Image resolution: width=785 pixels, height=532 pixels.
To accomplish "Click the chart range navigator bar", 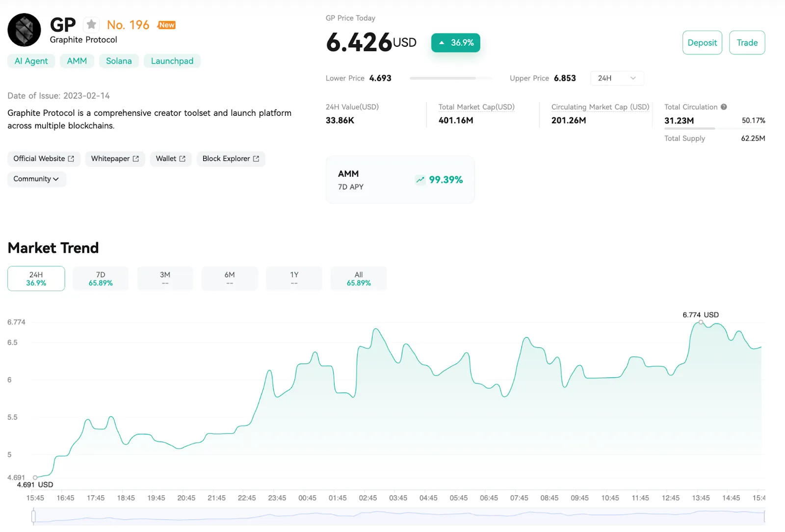I will coord(399,516).
